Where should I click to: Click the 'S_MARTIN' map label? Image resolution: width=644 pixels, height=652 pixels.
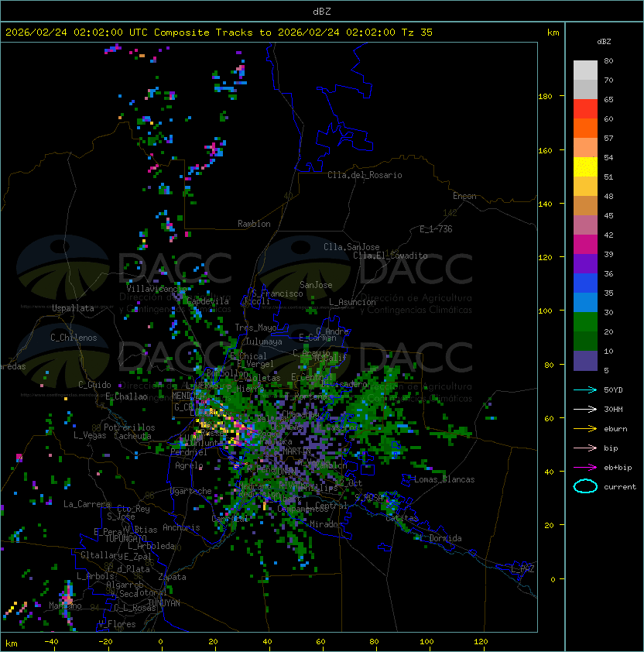point(292,451)
